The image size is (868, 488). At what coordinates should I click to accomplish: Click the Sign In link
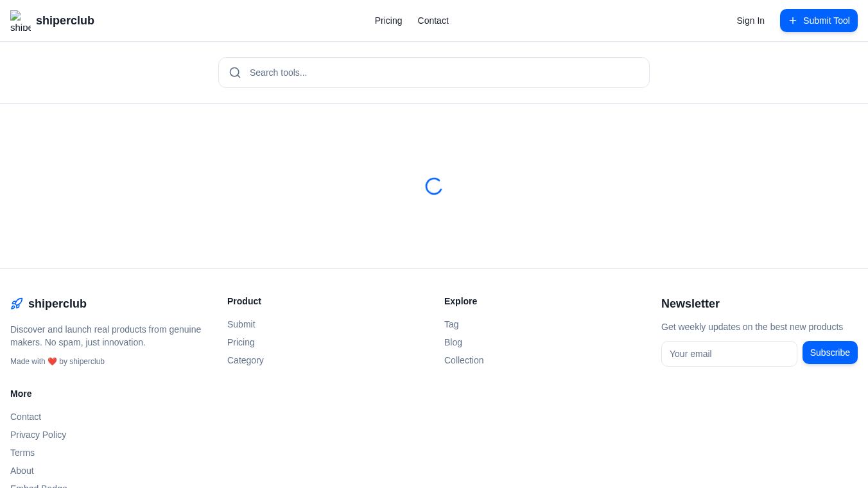pos(751,21)
